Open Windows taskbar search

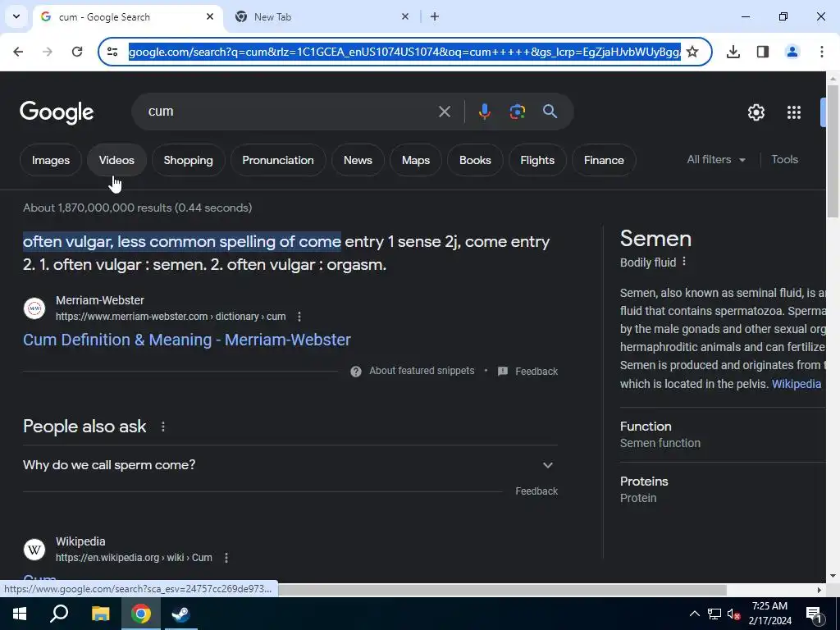click(x=59, y=614)
